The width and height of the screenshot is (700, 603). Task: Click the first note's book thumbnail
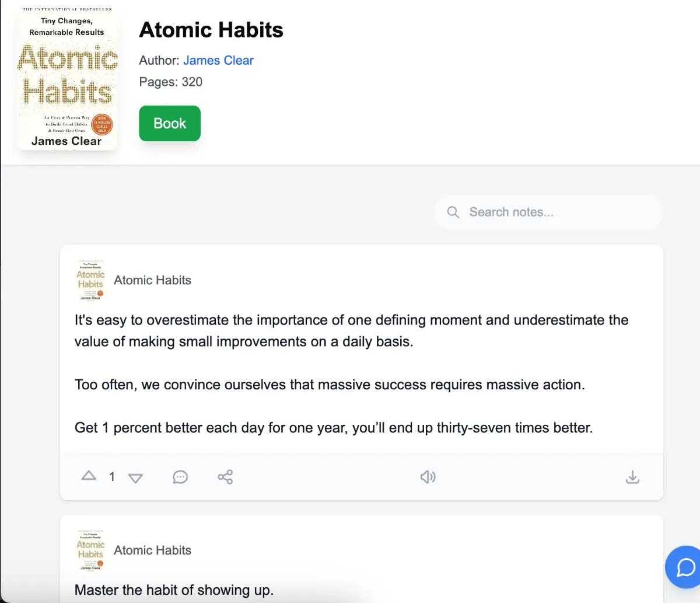coord(90,280)
